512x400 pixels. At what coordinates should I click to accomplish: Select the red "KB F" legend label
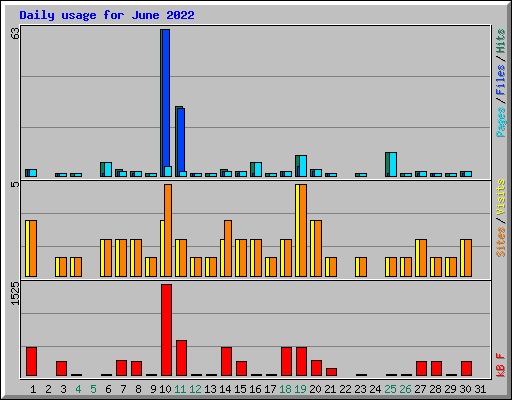coord(501,365)
